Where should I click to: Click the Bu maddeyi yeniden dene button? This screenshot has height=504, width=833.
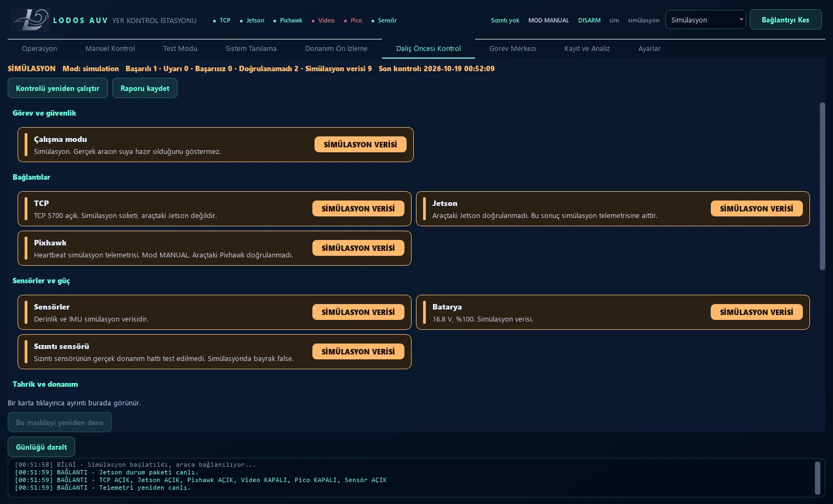(x=60, y=422)
